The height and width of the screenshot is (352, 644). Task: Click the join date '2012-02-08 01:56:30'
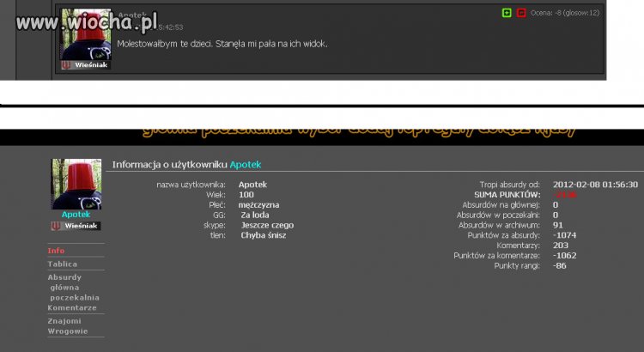595,185
